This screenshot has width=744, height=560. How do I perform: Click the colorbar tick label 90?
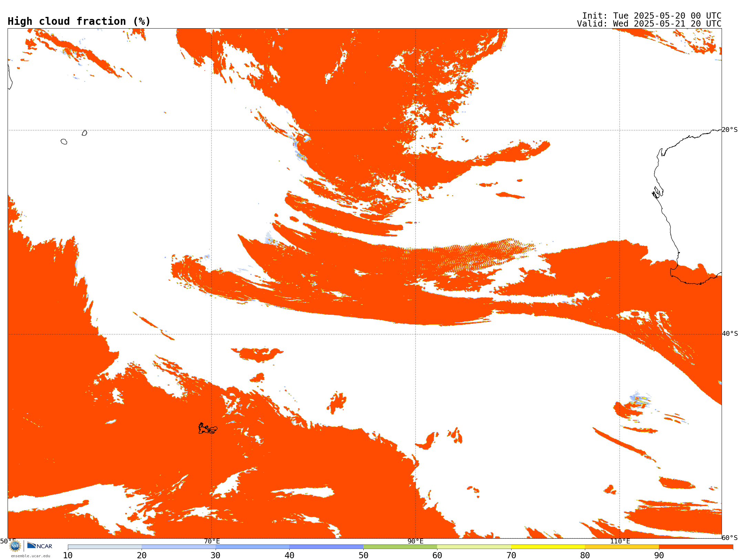[x=659, y=556]
